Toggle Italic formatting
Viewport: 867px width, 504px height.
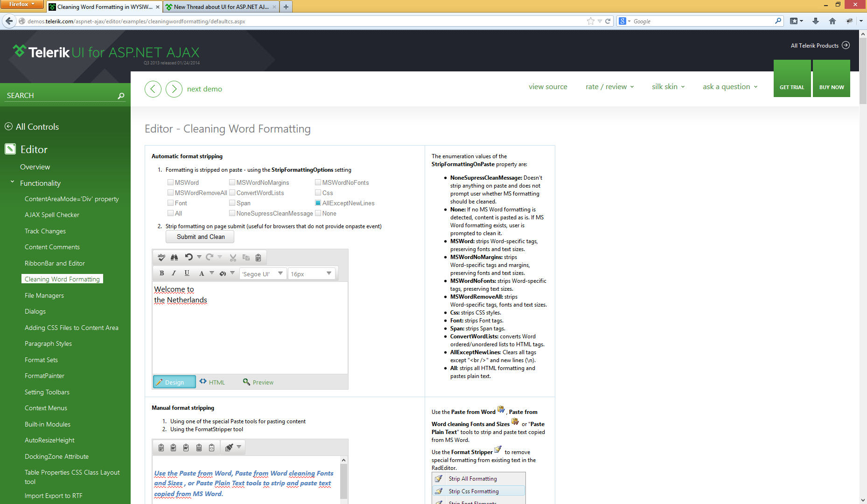pyautogui.click(x=174, y=273)
